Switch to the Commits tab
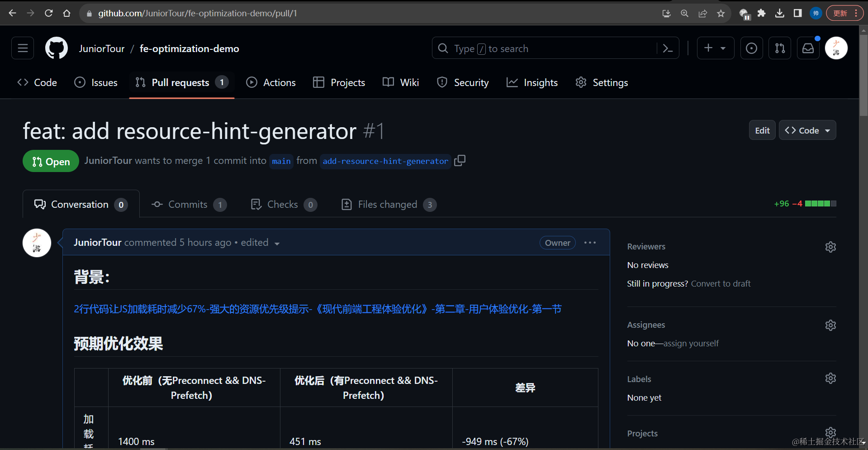The height and width of the screenshot is (450, 868). tap(189, 205)
